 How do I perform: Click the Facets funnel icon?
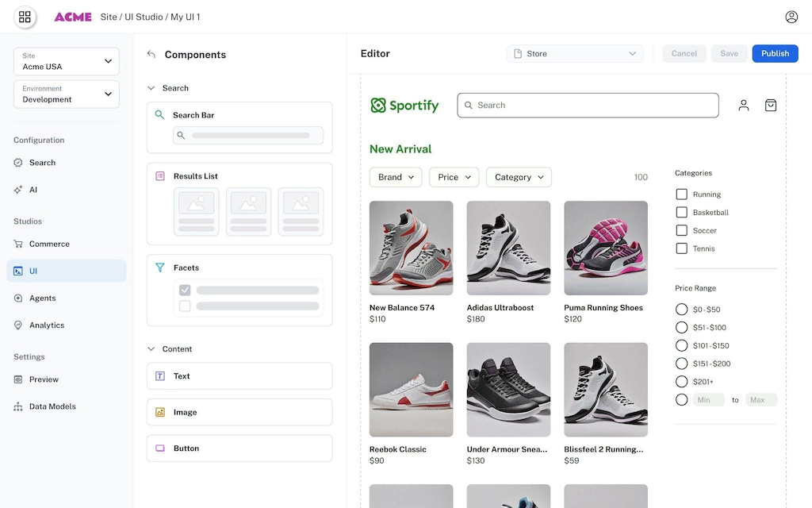click(160, 267)
